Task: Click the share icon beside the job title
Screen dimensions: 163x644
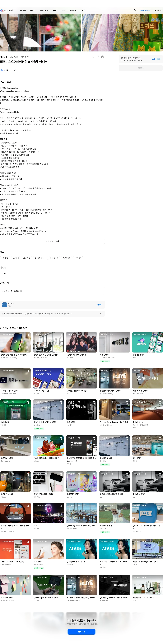Action: (102, 57)
